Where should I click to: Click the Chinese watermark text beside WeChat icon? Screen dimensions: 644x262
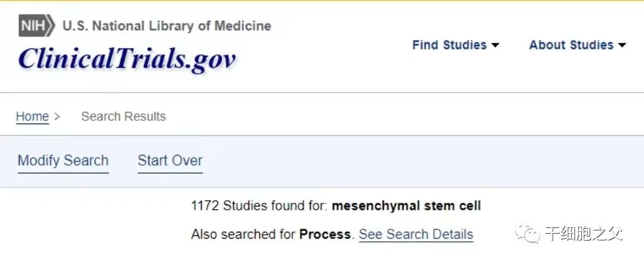click(x=584, y=234)
